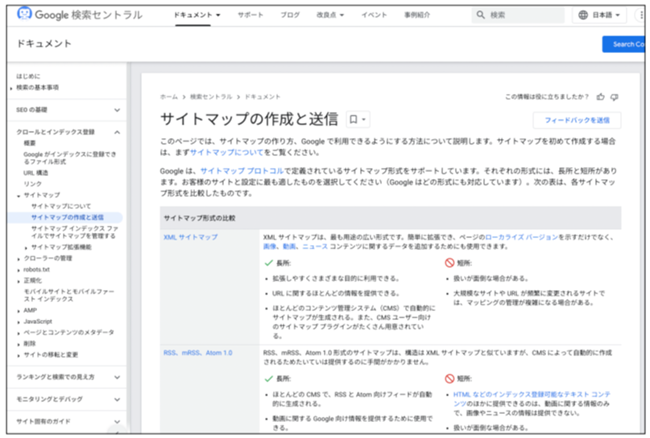Open the three-dot overflow menu in the header

[x=641, y=16]
